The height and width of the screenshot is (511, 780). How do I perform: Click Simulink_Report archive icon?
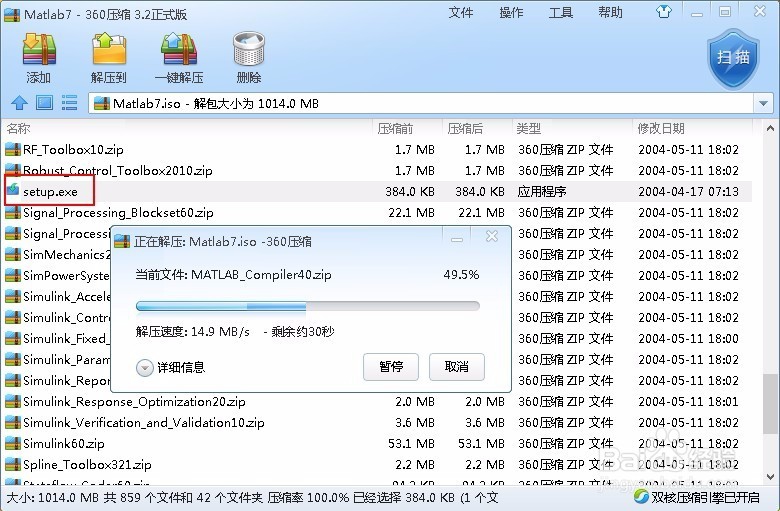pos(13,380)
